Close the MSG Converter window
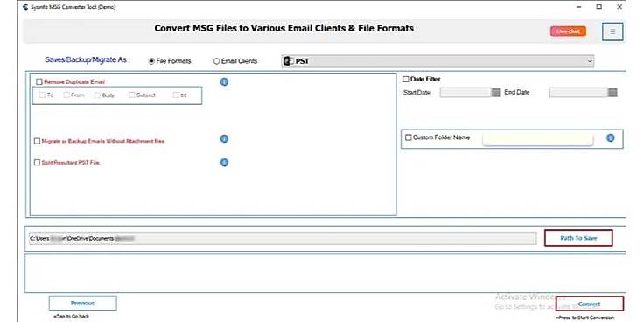 pyautogui.click(x=619, y=7)
